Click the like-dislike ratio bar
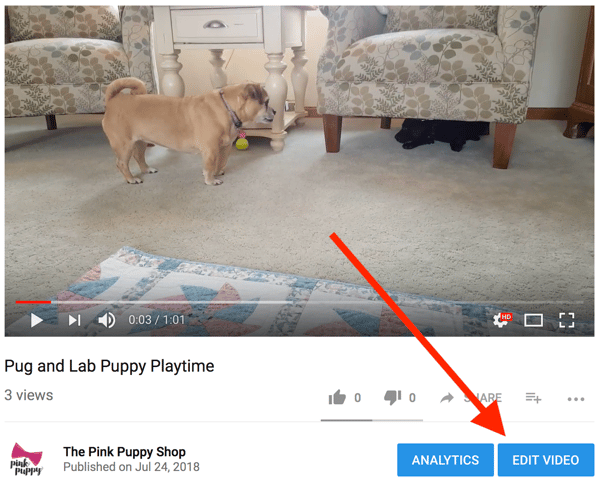The width and height of the screenshot is (600, 494). (372, 420)
